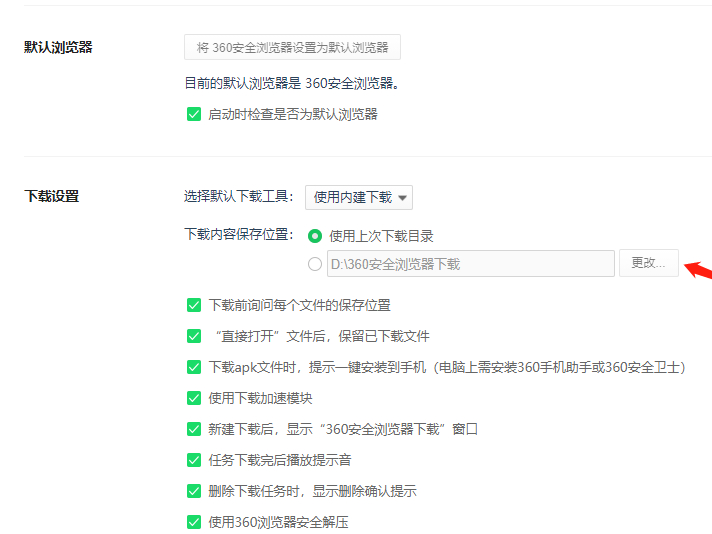Disable 使用360浏览器安全解压 checkbox
Image resolution: width=712 pixels, height=534 pixels.
click(194, 522)
